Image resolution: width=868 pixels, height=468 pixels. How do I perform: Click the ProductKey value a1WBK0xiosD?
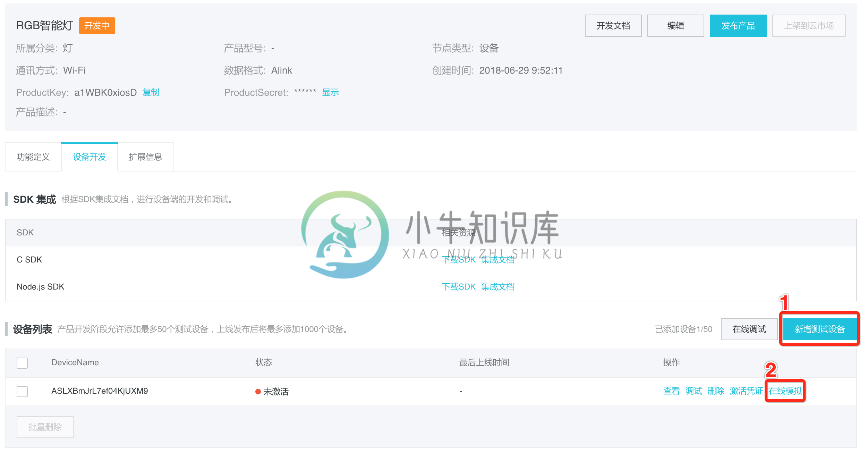pos(105,92)
